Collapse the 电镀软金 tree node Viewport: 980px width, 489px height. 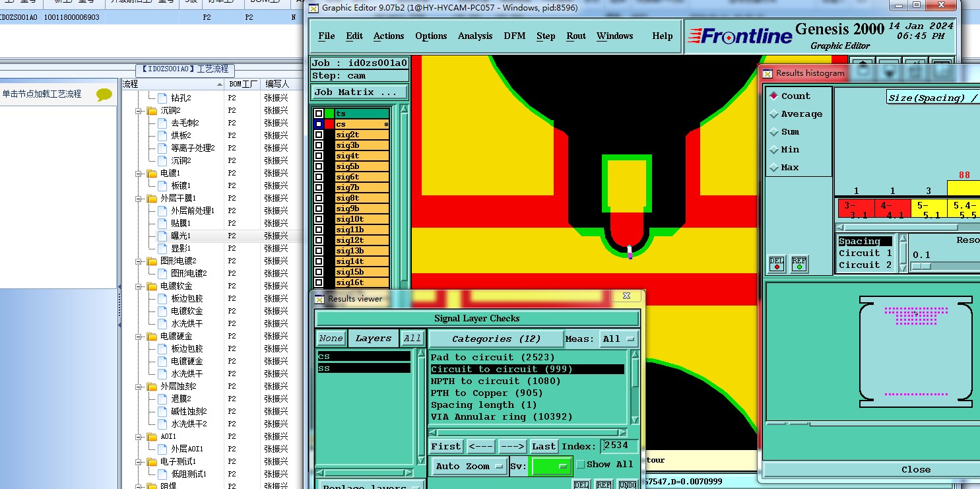coord(140,286)
